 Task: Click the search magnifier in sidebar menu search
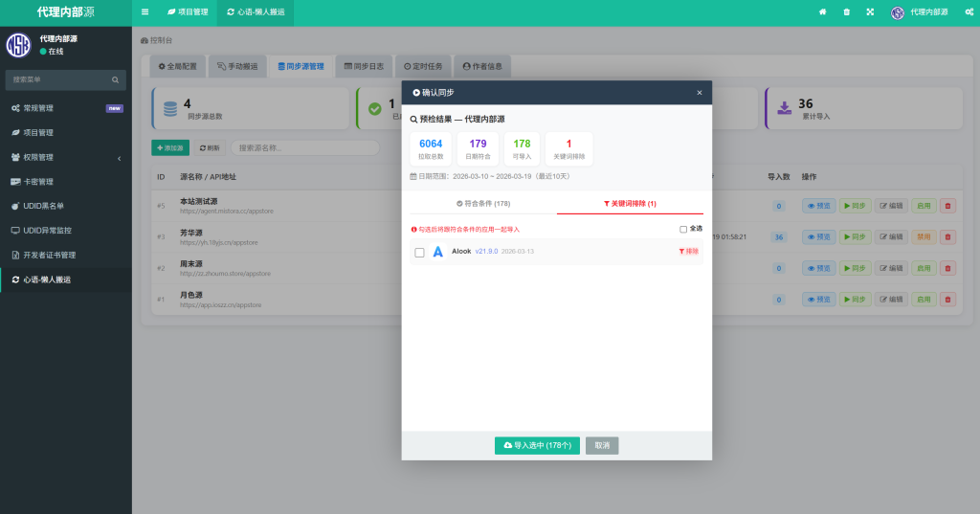pos(116,79)
